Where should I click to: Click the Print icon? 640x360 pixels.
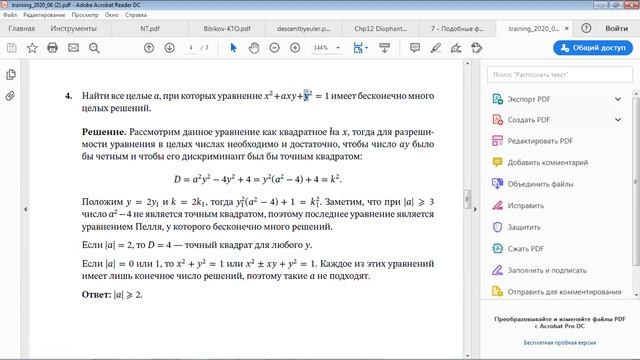point(53,48)
